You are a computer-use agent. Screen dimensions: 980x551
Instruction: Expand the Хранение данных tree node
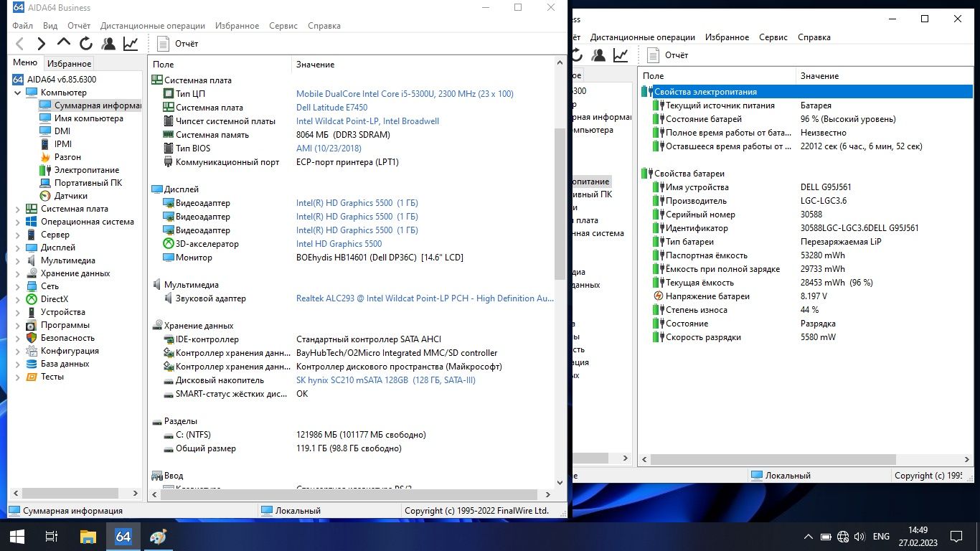click(x=18, y=273)
